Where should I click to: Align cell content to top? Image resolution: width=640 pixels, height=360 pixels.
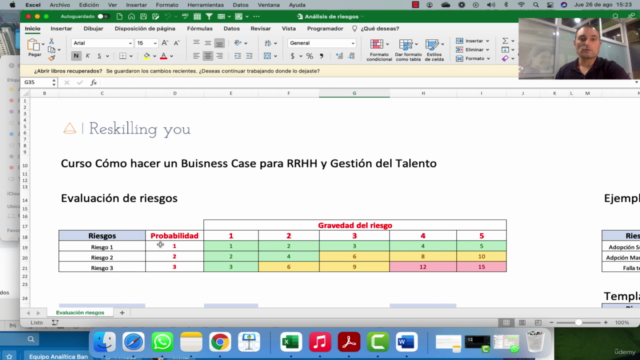coord(196,43)
